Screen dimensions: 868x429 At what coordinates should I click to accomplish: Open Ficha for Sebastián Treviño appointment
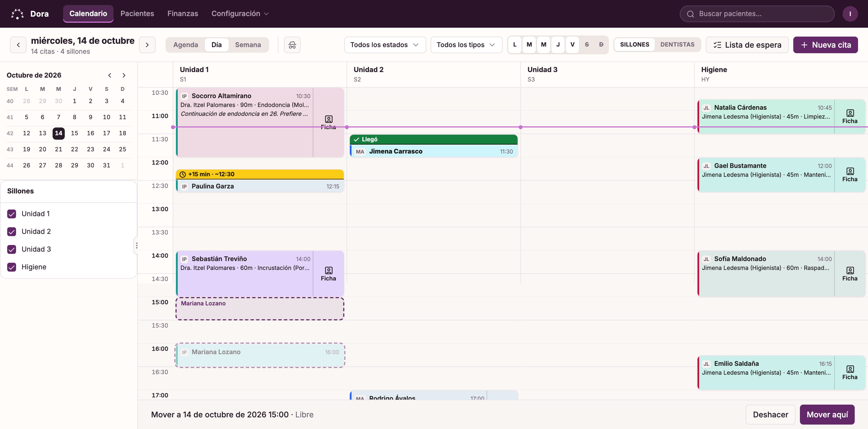[328, 274]
